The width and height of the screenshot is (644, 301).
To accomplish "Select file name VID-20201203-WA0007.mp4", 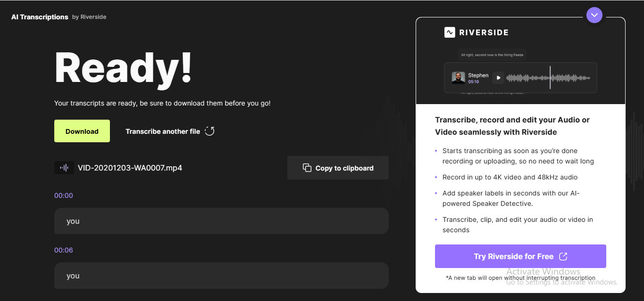I will pyautogui.click(x=130, y=168).
